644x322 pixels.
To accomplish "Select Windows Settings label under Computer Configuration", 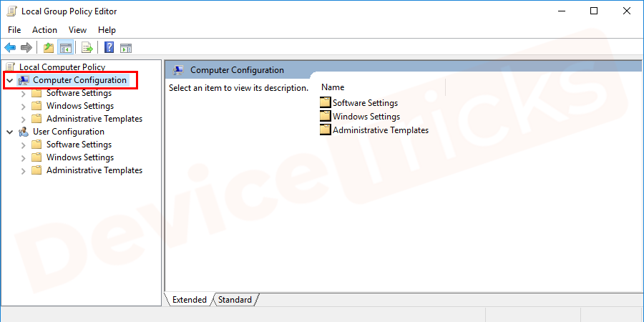I will click(x=80, y=106).
